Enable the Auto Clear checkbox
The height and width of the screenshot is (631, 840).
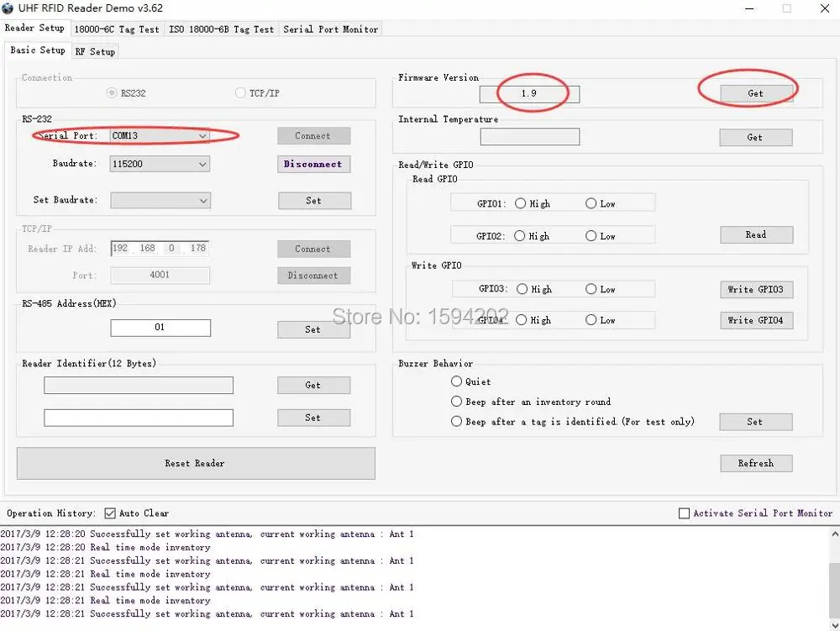[110, 513]
